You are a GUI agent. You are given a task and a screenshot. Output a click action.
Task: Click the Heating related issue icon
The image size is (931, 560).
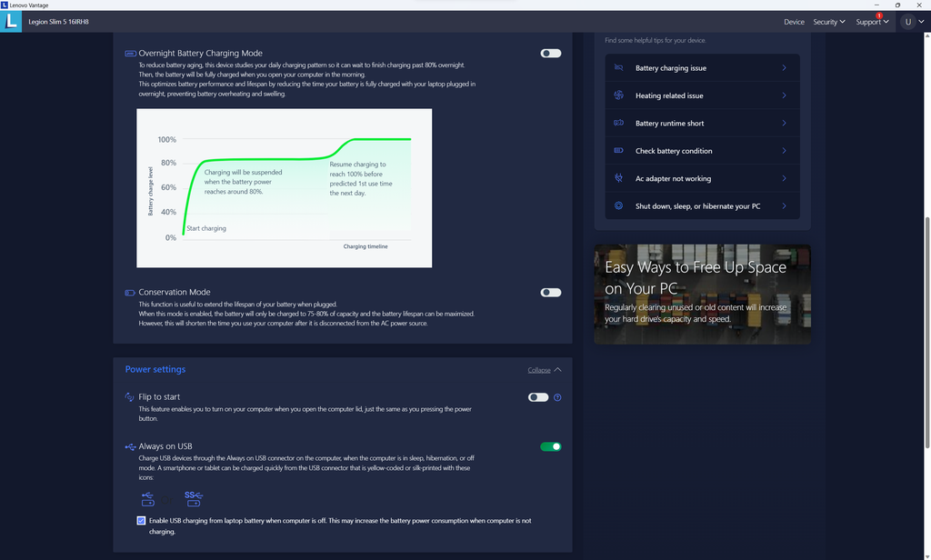(618, 95)
